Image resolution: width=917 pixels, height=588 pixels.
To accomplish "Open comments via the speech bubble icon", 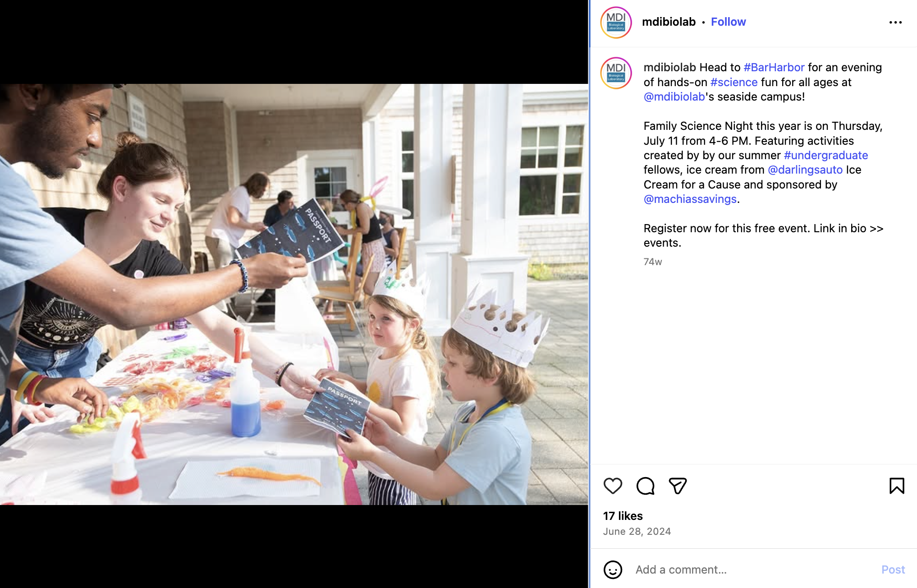I will [x=645, y=486].
